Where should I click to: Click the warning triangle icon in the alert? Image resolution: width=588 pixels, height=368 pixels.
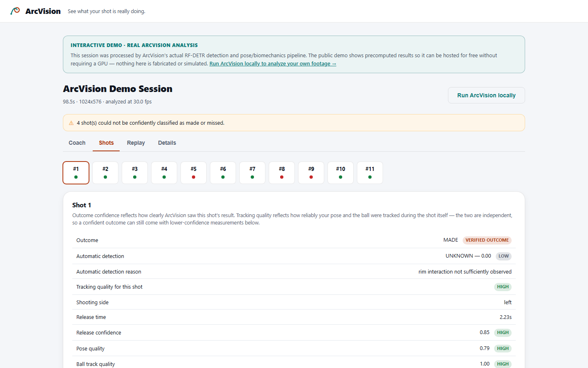pos(71,123)
